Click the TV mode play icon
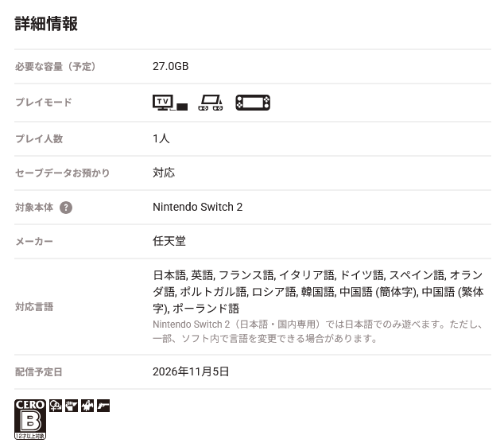 point(170,103)
